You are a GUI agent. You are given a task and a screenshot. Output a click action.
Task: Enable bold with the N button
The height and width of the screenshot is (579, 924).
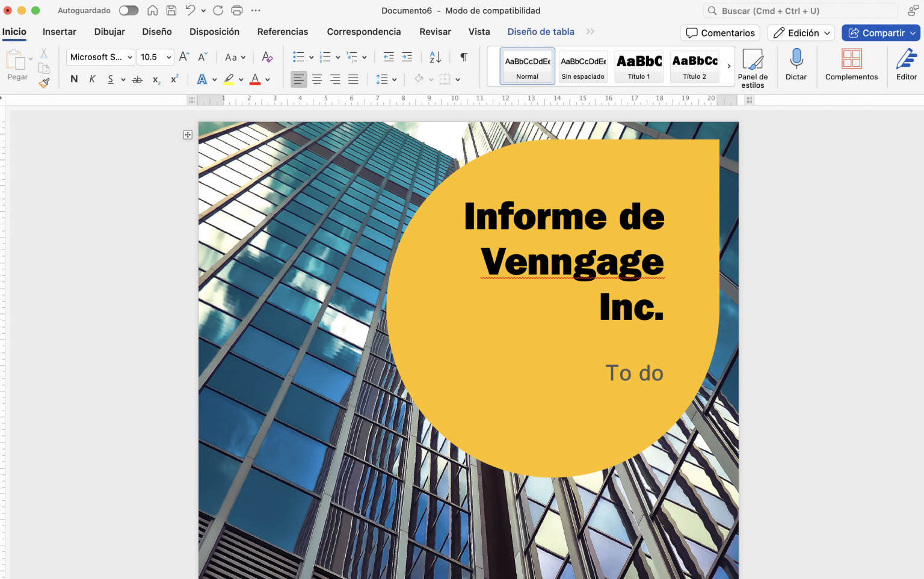[73, 79]
